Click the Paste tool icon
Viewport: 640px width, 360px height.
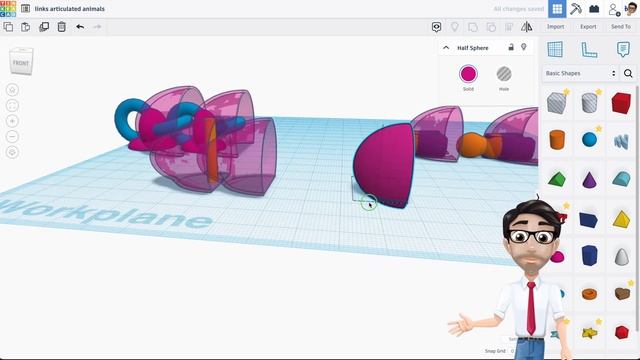coord(25,27)
